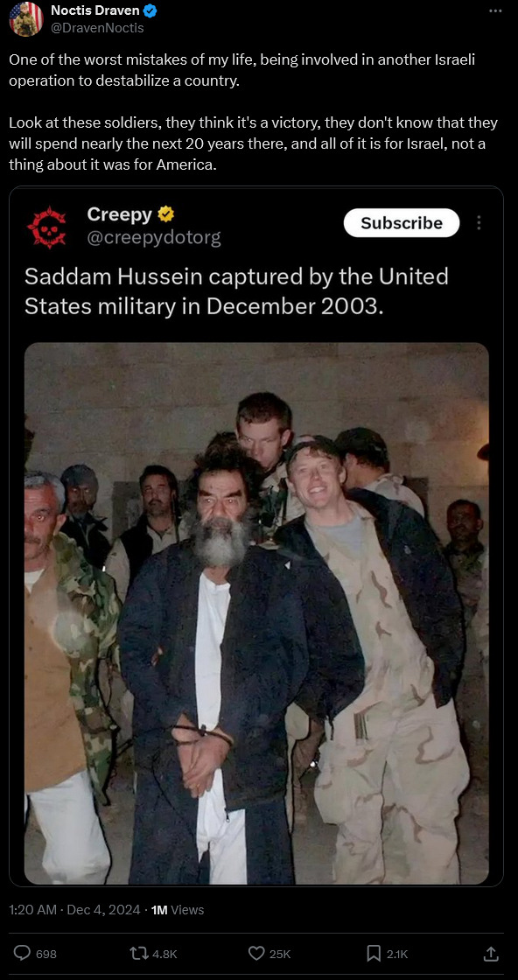Image resolution: width=518 pixels, height=980 pixels.
Task: Click the gold verified badge next to Creepy
Action: 165,215
